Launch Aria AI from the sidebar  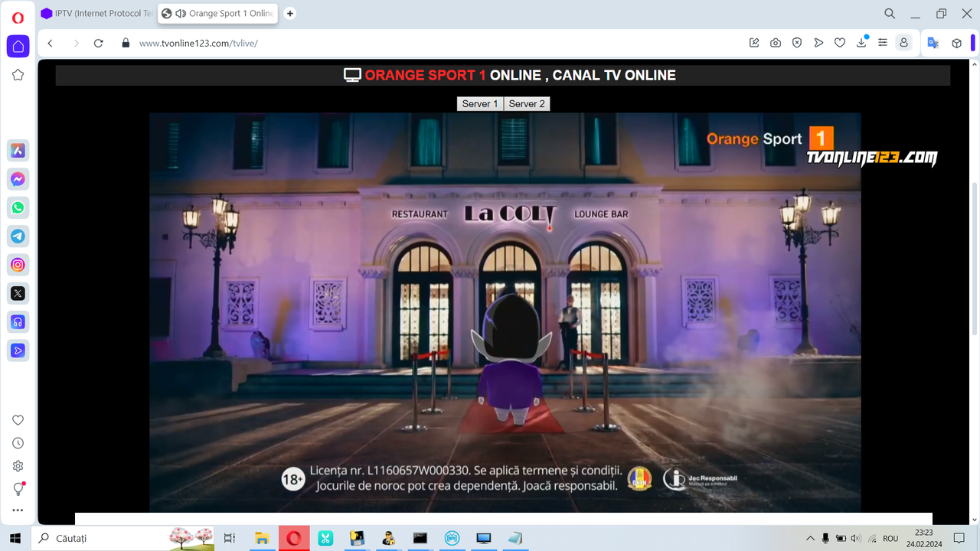[x=18, y=151]
